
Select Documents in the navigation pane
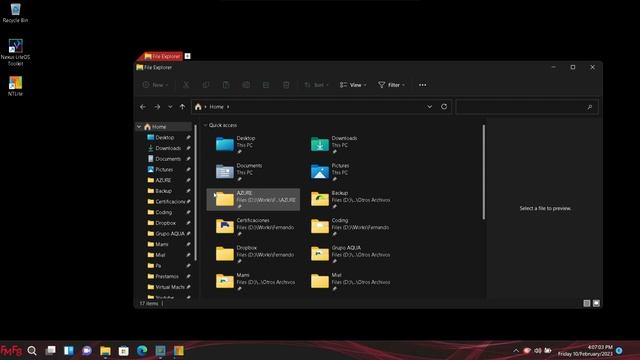click(168, 159)
